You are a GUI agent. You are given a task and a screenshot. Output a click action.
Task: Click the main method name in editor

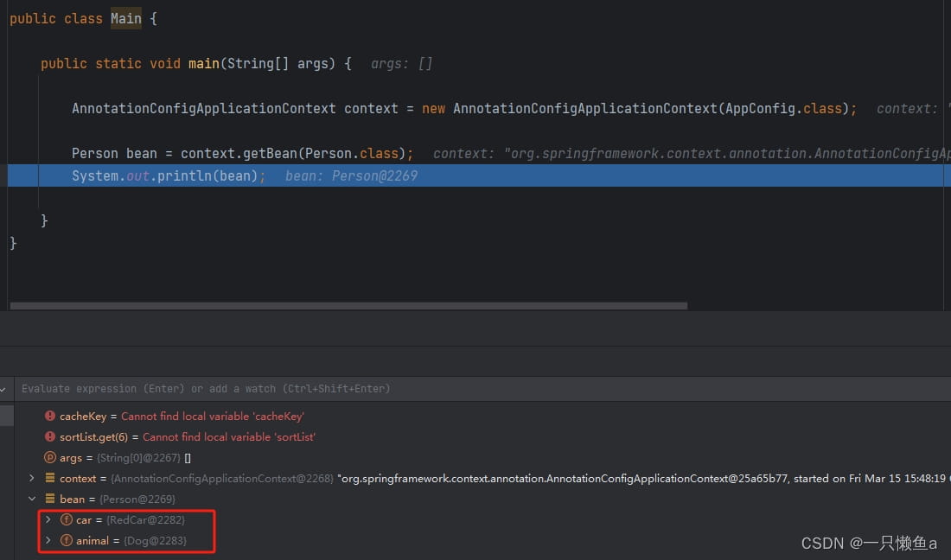coord(204,64)
